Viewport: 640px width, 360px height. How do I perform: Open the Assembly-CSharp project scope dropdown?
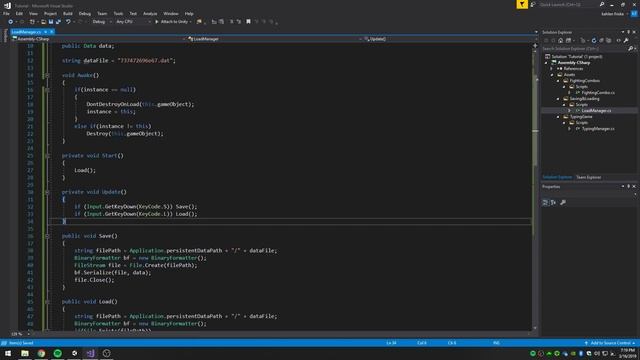[98, 39]
